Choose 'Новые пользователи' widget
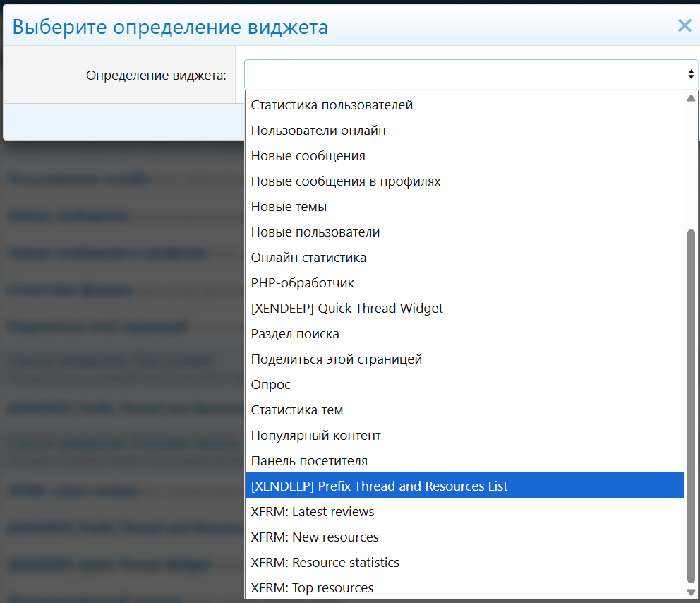 coord(315,232)
